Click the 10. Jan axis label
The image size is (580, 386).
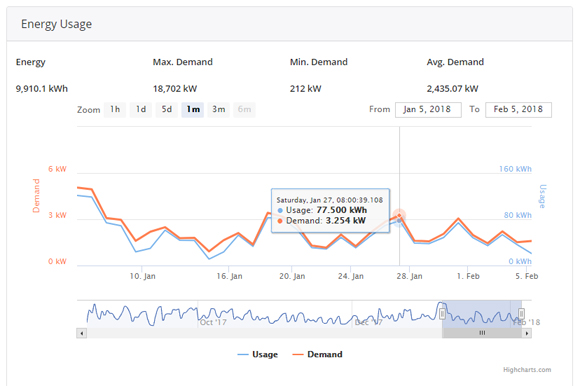[142, 276]
